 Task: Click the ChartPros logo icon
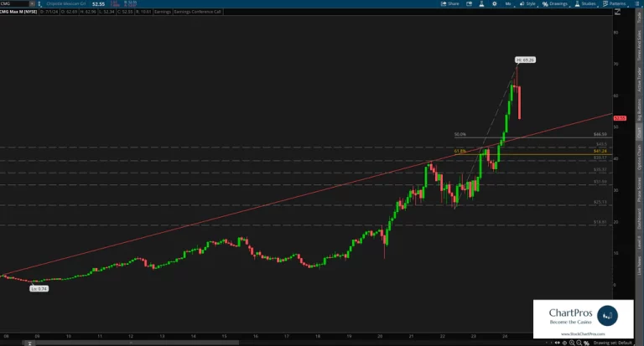tap(605, 315)
